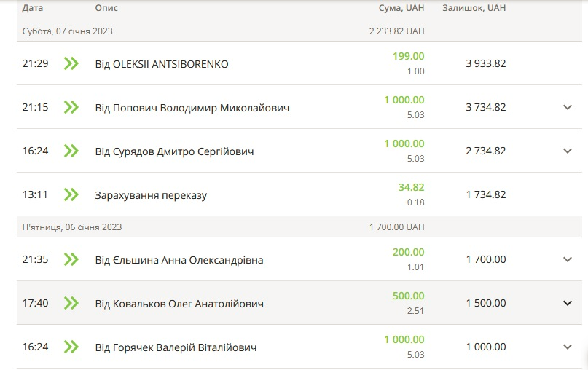This screenshot has width=588, height=370.
Task: Click transfer icon for Горячек Валерій Віталійович
Action: coord(71,347)
